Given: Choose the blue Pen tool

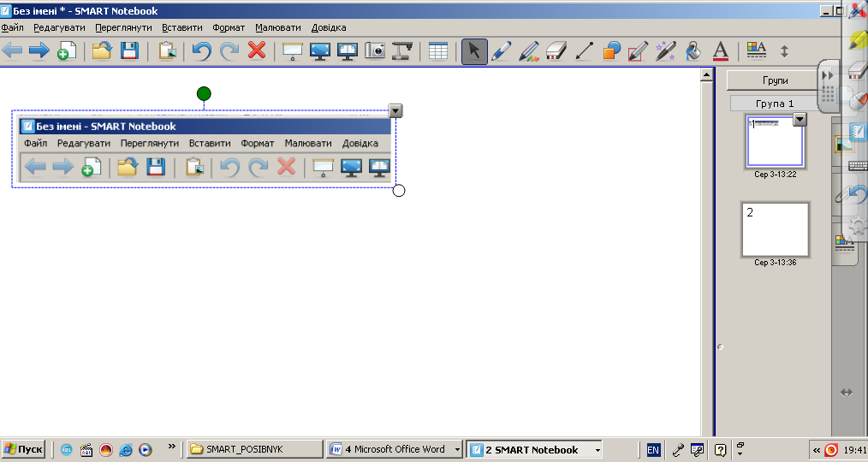Looking at the screenshot, I should tap(502, 51).
